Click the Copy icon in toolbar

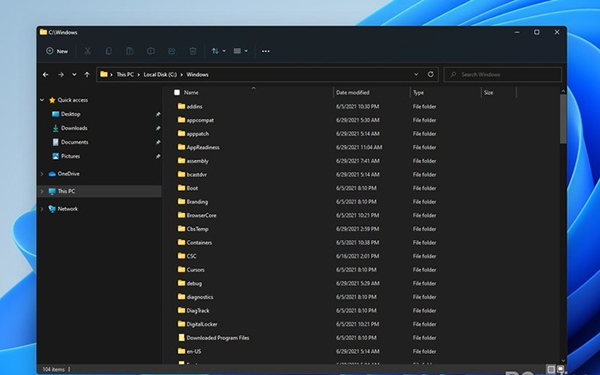click(109, 51)
